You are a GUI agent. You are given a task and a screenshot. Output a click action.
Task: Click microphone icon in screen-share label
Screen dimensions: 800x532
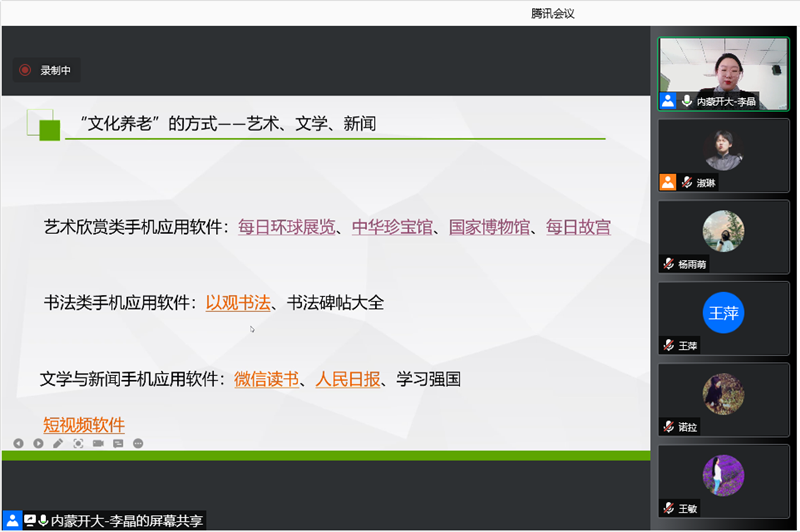43,520
